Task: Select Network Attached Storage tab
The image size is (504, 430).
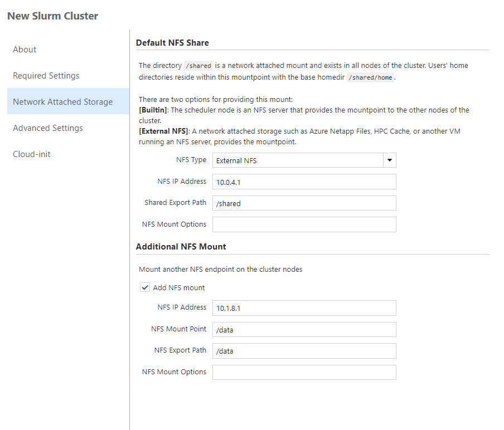Action: (68, 101)
